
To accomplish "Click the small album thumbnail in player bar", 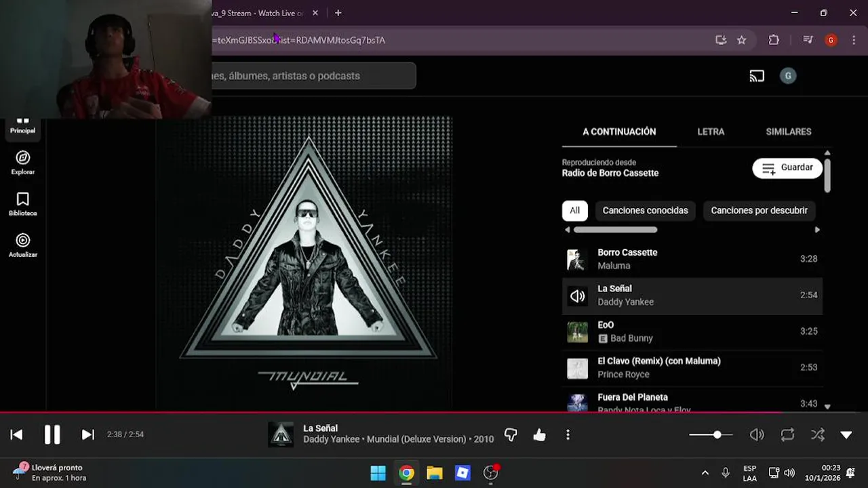I will pos(281,435).
